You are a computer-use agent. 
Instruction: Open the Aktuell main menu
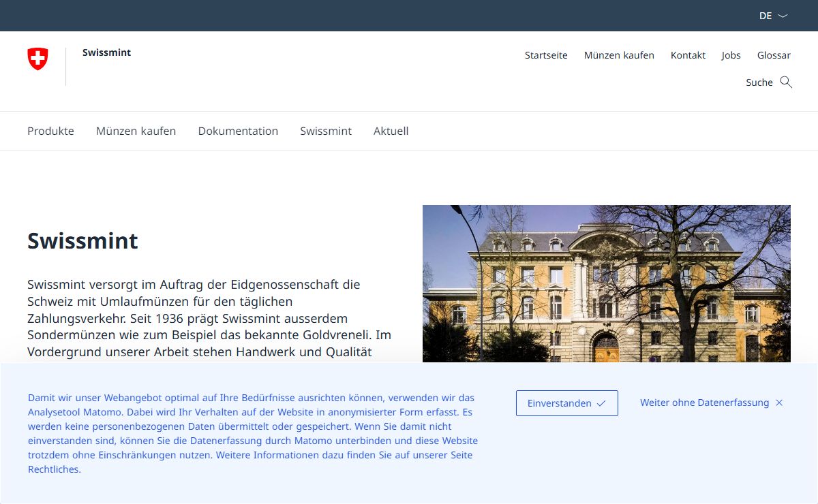(x=391, y=131)
